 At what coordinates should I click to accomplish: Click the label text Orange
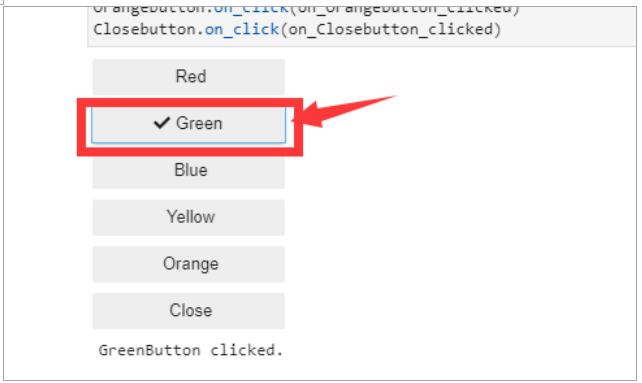(x=191, y=264)
